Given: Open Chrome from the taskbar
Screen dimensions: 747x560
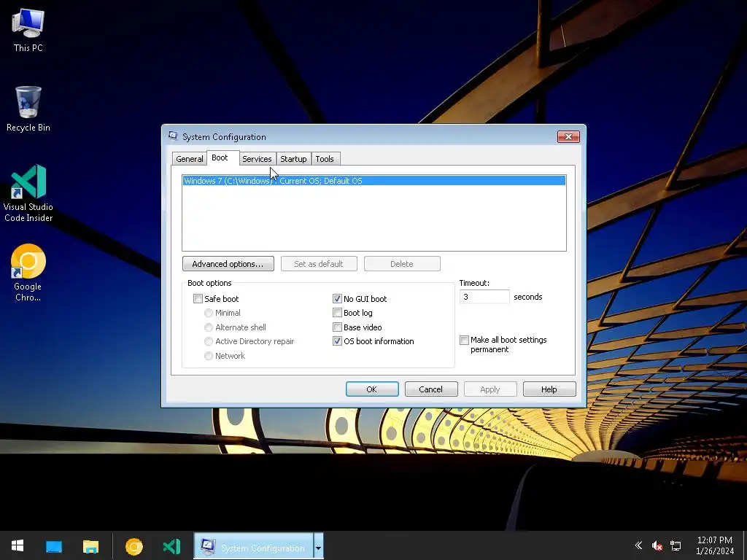Looking at the screenshot, I should [x=134, y=546].
